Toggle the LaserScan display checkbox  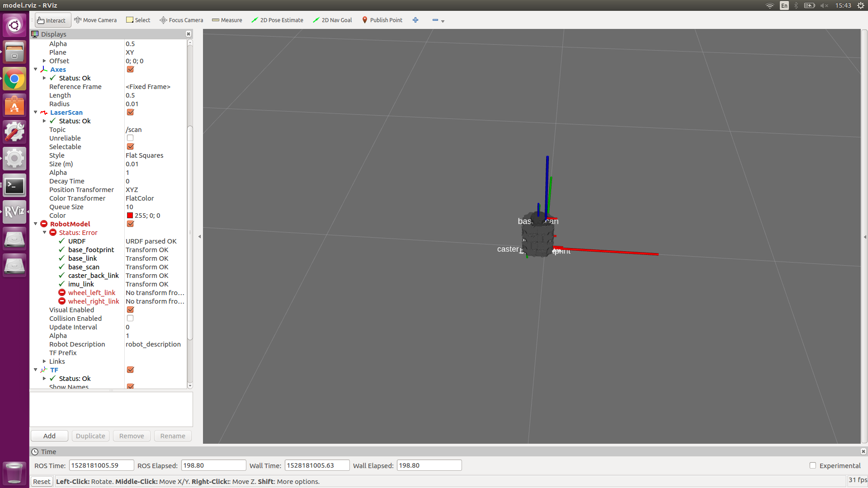[x=130, y=113]
